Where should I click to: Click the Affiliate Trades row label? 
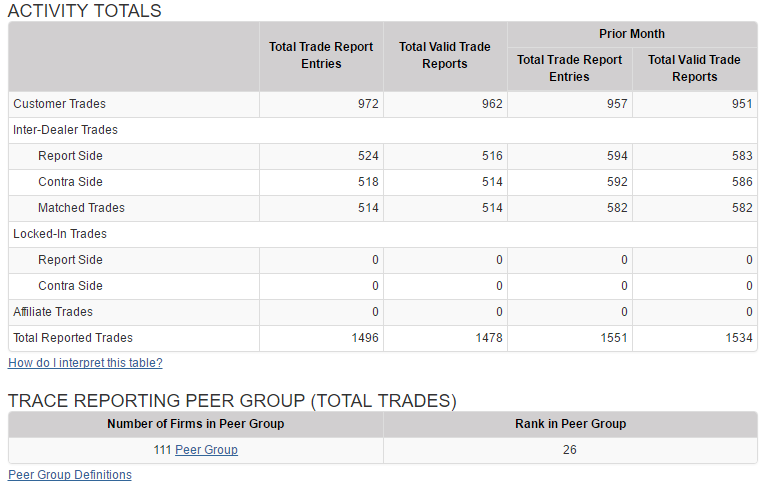[x=53, y=312]
